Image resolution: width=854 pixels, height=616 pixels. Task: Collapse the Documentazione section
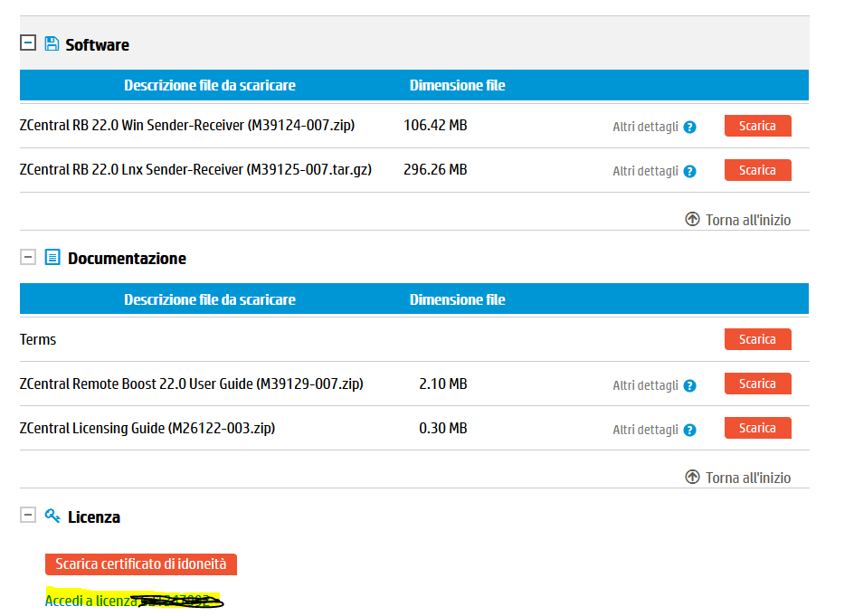[28, 257]
